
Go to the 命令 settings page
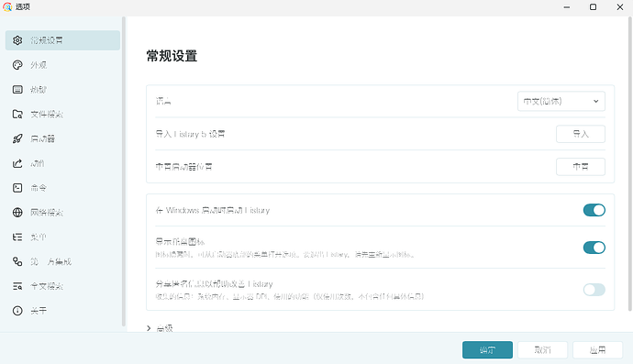(x=62, y=188)
